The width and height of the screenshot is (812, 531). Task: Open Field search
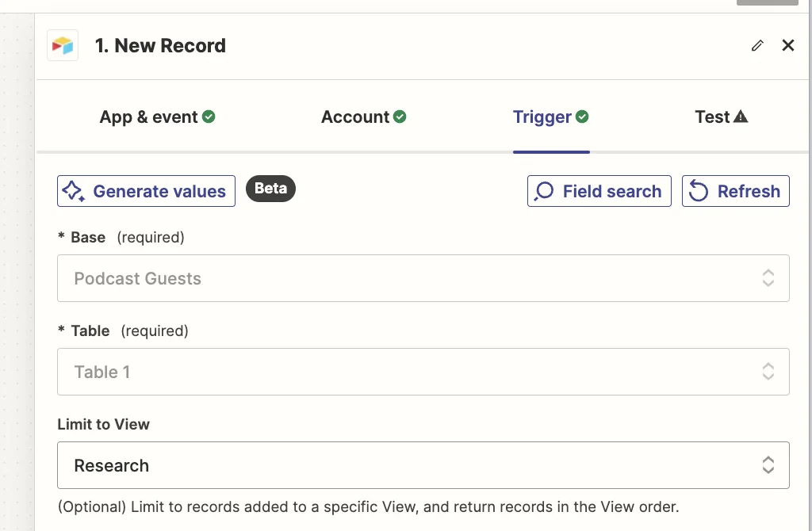(x=599, y=191)
